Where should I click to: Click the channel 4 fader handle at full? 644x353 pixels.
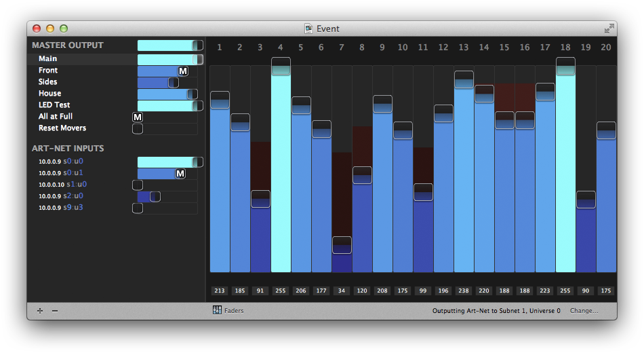coord(281,66)
